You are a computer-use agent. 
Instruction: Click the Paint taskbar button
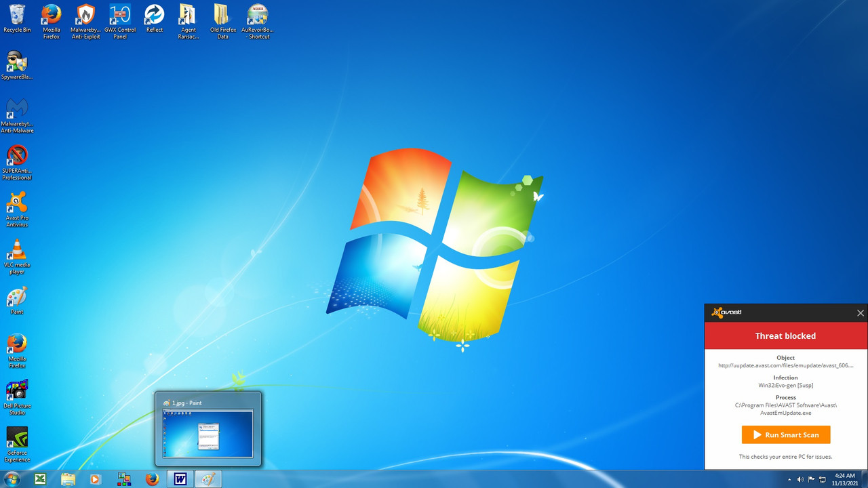208,479
